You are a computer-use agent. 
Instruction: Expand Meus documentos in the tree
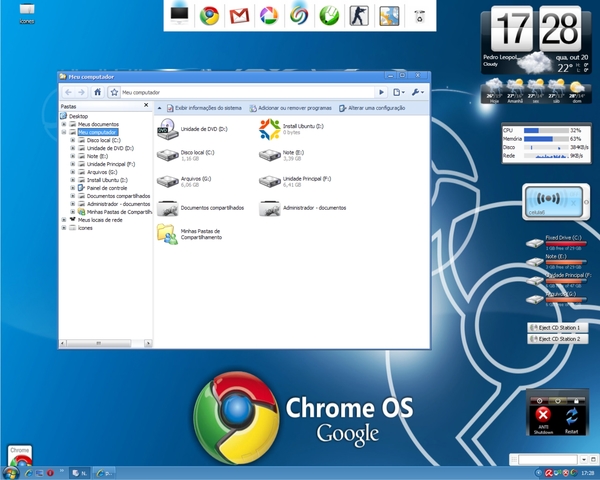tap(64, 124)
